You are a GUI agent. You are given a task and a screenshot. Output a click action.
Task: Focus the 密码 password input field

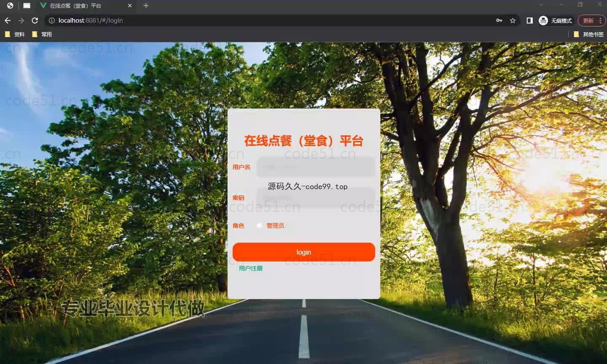(316, 197)
